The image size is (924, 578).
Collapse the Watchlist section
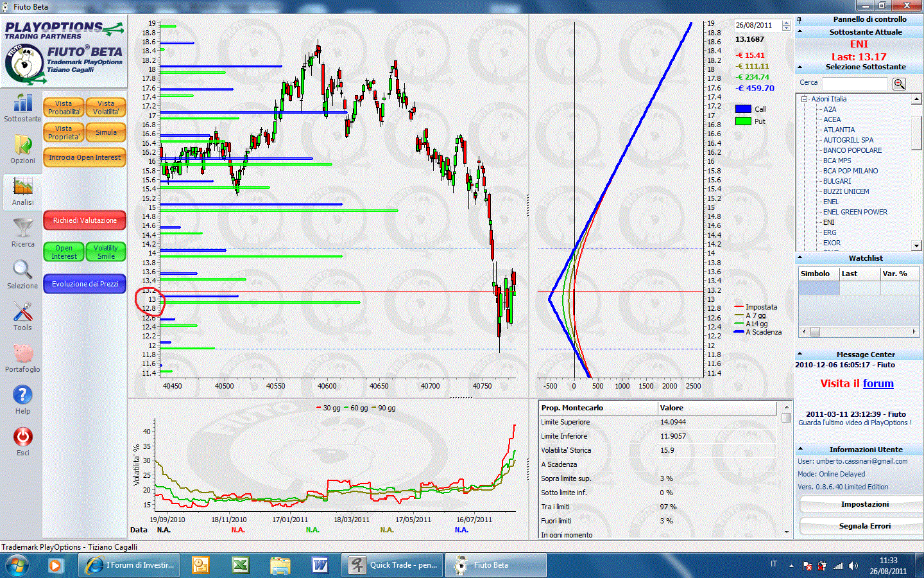(800, 258)
